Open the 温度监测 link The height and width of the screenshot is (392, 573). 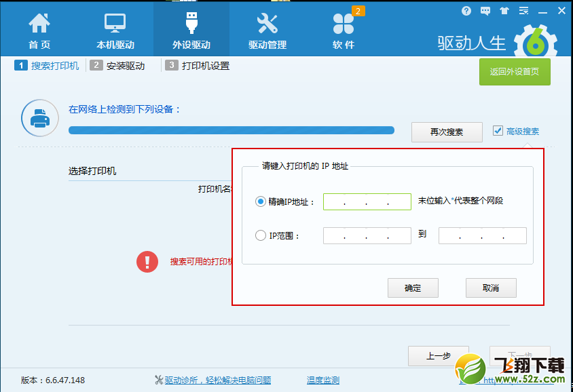point(323,380)
